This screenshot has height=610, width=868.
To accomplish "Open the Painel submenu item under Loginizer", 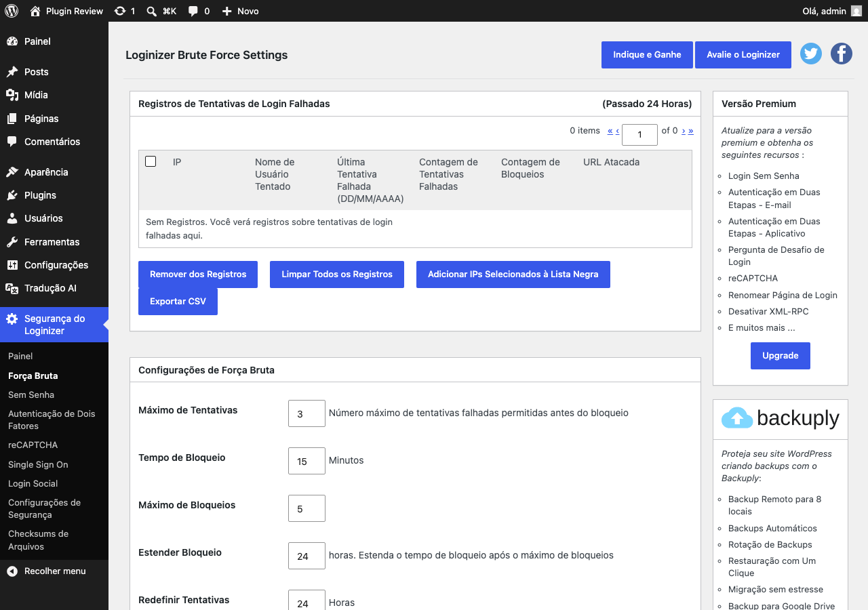I will [20, 357].
